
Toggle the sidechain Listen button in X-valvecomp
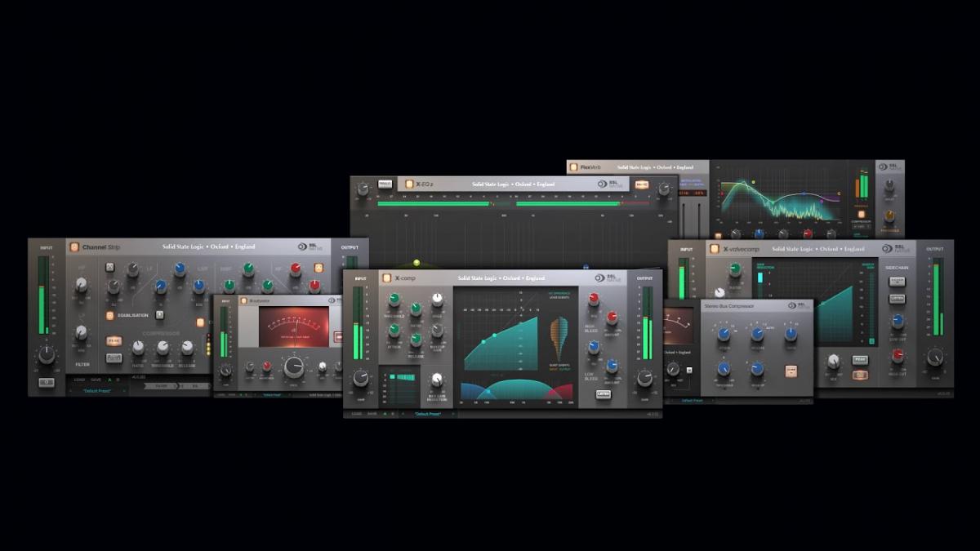[x=897, y=299]
